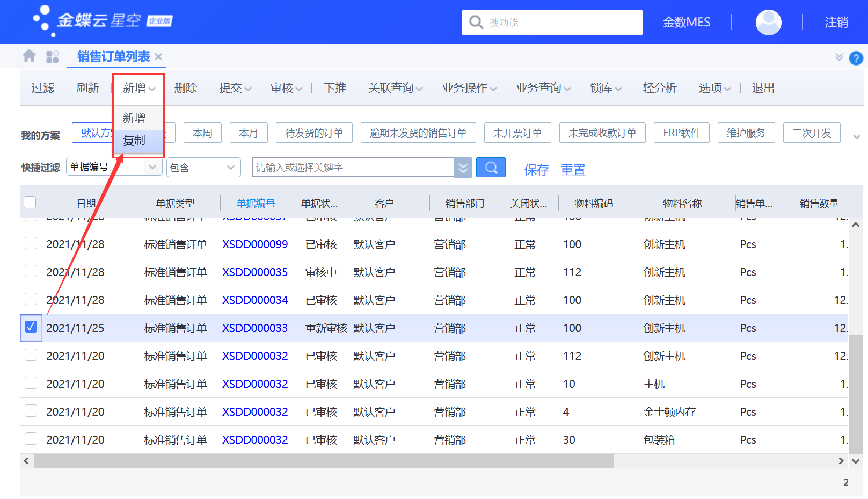This screenshot has height=499, width=868.
Task: Click the 重置 filter link
Action: 573,170
